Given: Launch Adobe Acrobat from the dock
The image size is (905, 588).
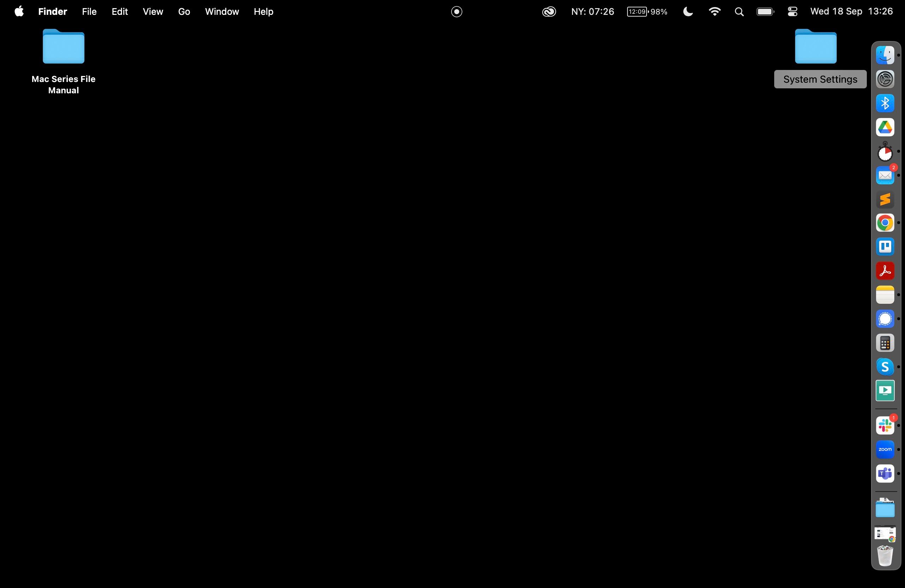Looking at the screenshot, I should tap(885, 271).
